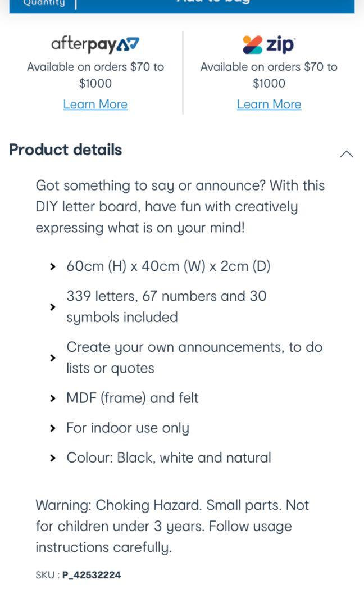Click the 60cm (H) x 40cm (W) dimensions text
Viewport: 364px width, 607px height.
click(168, 266)
